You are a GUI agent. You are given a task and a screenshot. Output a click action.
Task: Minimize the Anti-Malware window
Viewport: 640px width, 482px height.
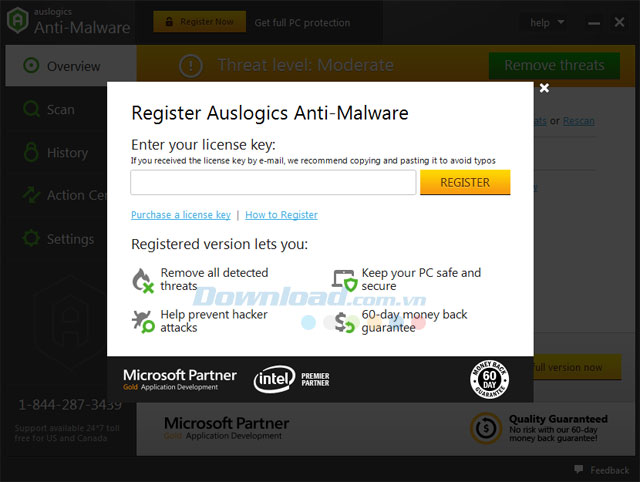click(x=594, y=23)
